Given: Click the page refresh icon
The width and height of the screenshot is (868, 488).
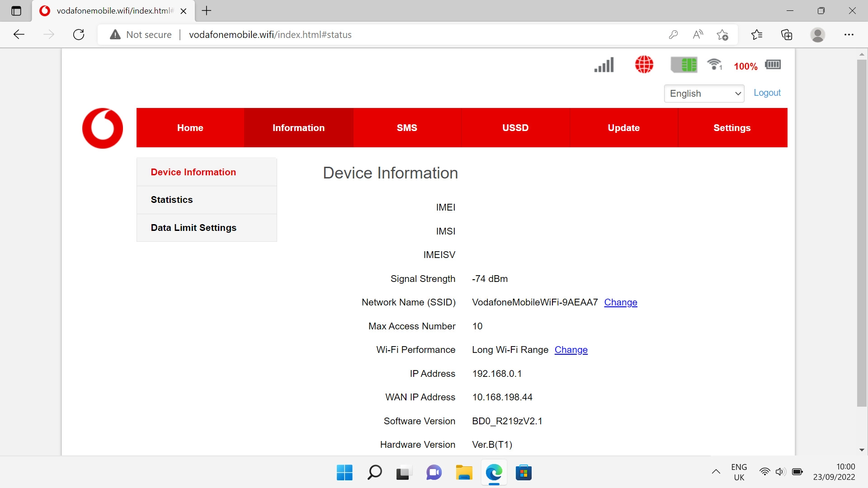Looking at the screenshot, I should point(78,34).
